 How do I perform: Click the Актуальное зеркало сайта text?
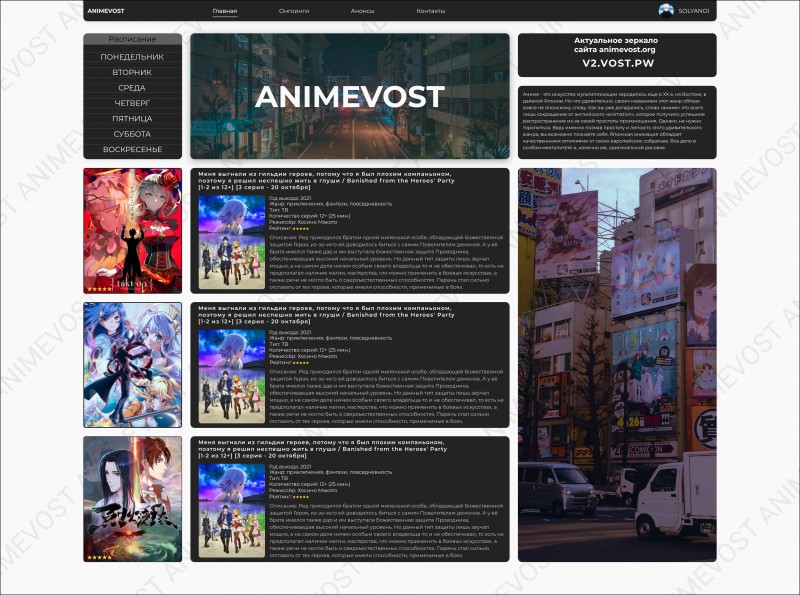click(616, 45)
